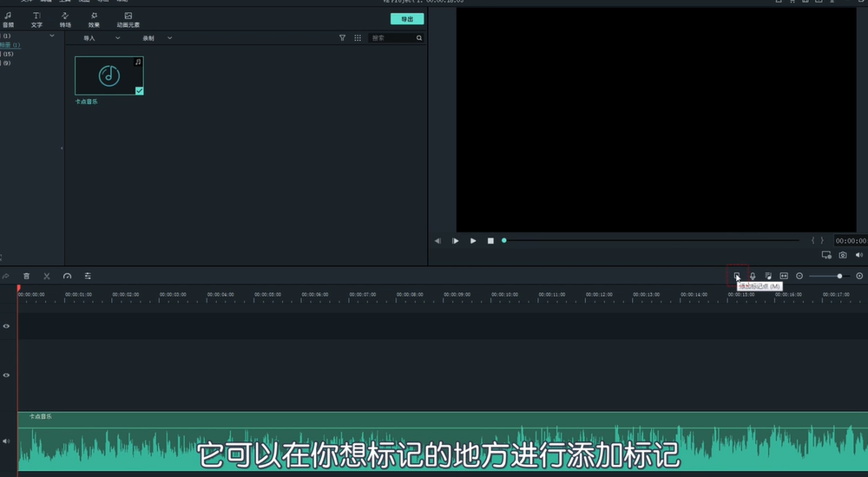The height and width of the screenshot is (477, 868).
Task: Open the 音频 audio library tab
Action: click(x=9, y=19)
